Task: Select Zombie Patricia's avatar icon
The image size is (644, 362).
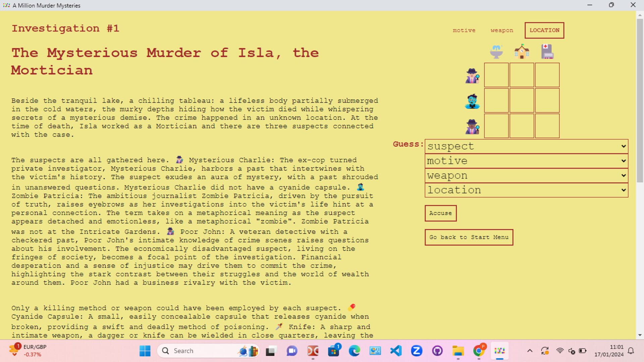Action: click(x=472, y=101)
